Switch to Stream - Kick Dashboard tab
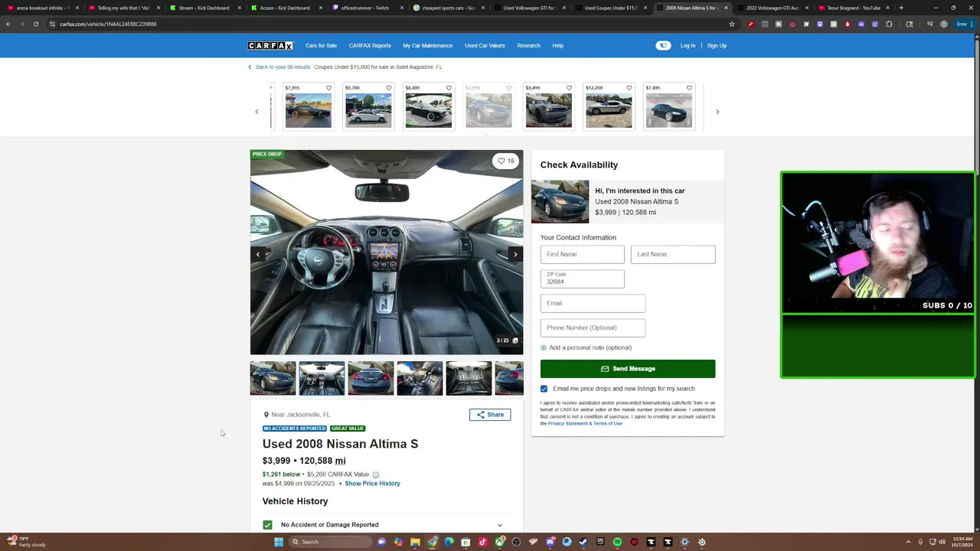The image size is (980, 551). click(204, 8)
